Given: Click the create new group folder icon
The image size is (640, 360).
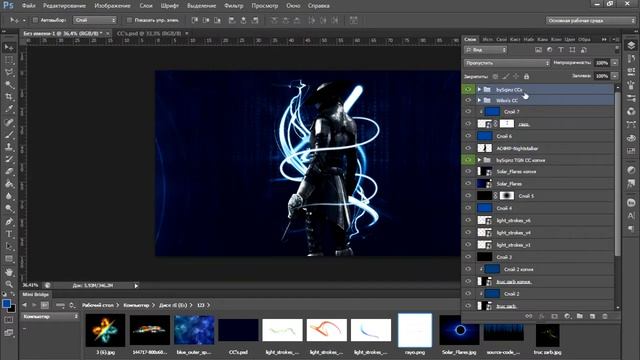Looking at the screenshot, I should point(580,316).
